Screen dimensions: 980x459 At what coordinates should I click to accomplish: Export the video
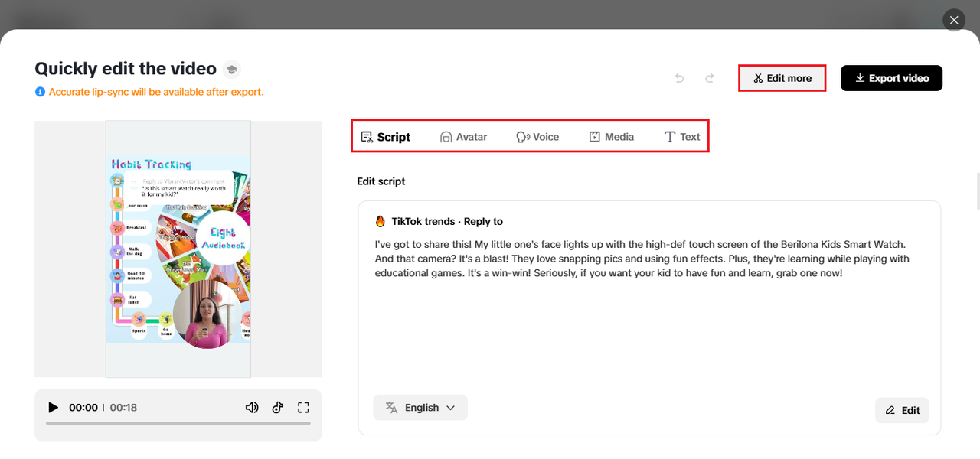tap(891, 78)
